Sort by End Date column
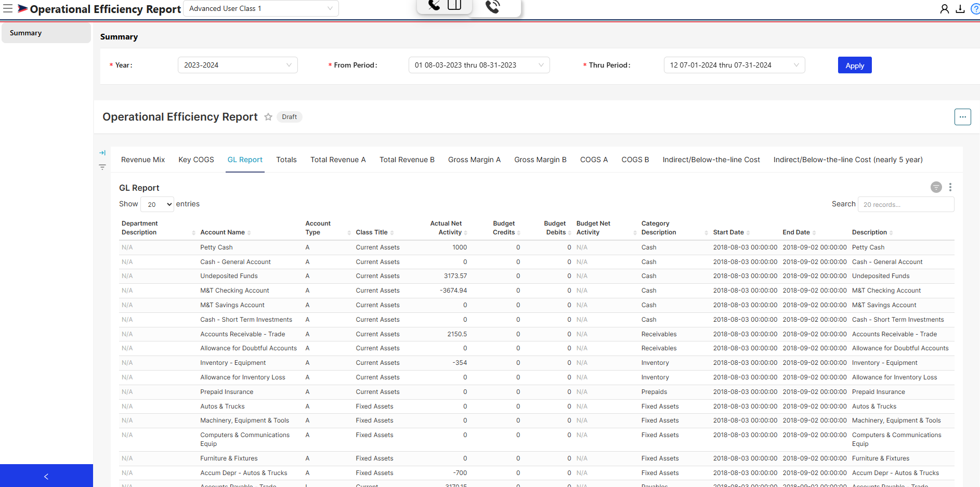Screen dimensions: 980x487 (814, 233)
